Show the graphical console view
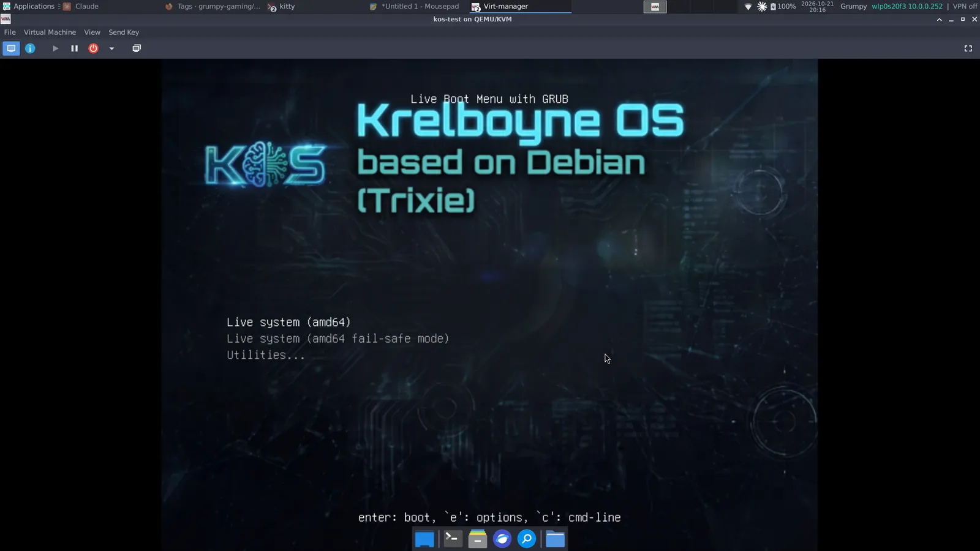Image resolution: width=980 pixels, height=551 pixels. tap(11, 48)
